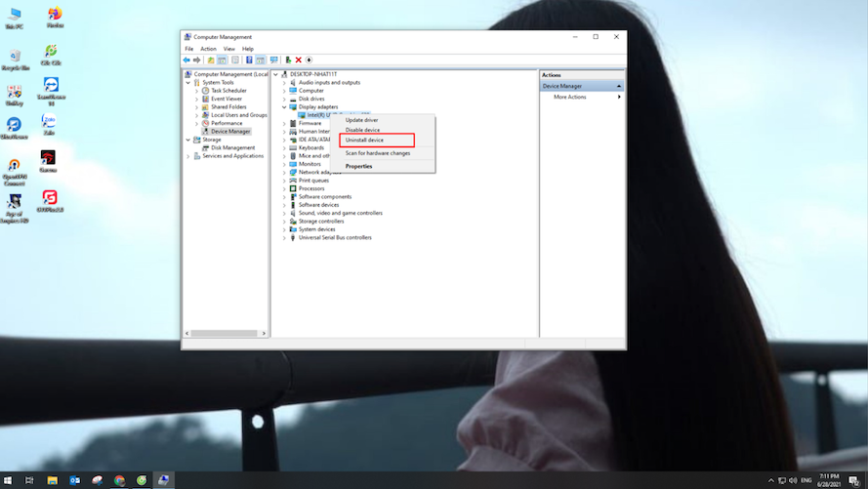Collapse the Device Manager actions section arrow

coord(619,86)
